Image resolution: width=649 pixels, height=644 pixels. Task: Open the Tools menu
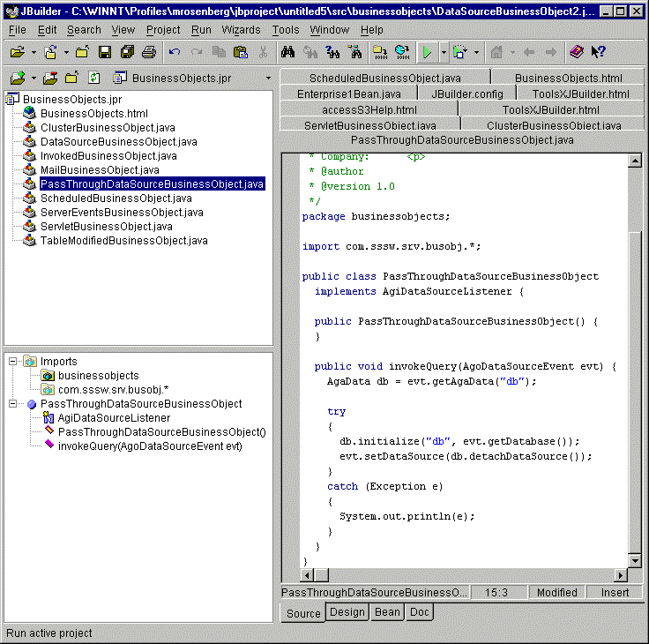[x=286, y=30]
